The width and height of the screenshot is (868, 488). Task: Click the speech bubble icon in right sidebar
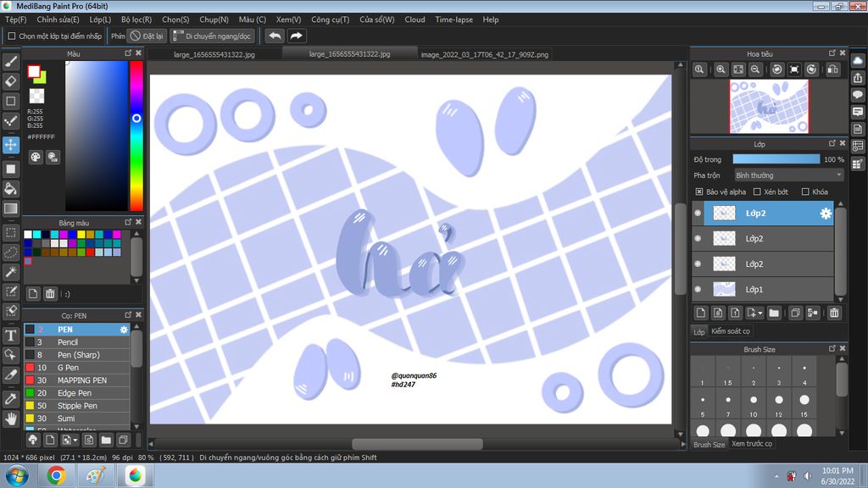point(858,95)
